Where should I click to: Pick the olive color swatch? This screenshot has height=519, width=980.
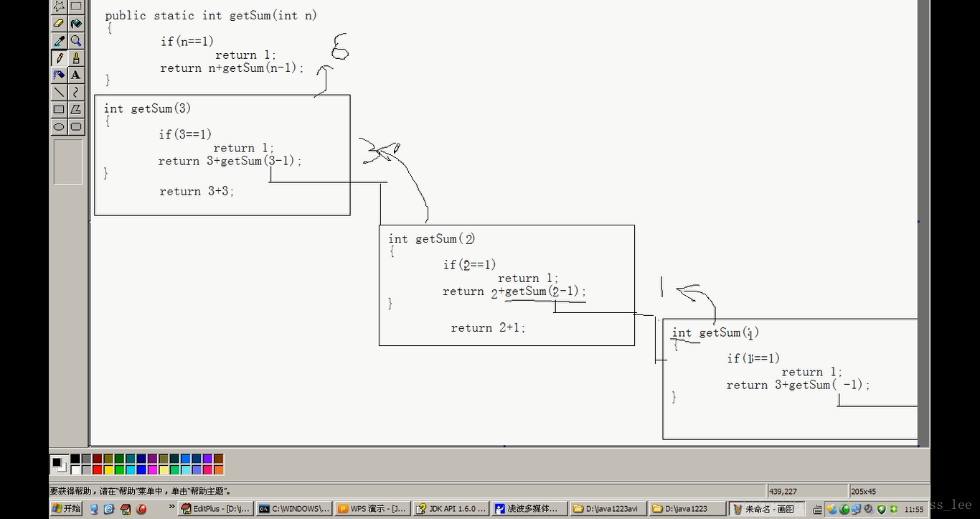click(108, 459)
